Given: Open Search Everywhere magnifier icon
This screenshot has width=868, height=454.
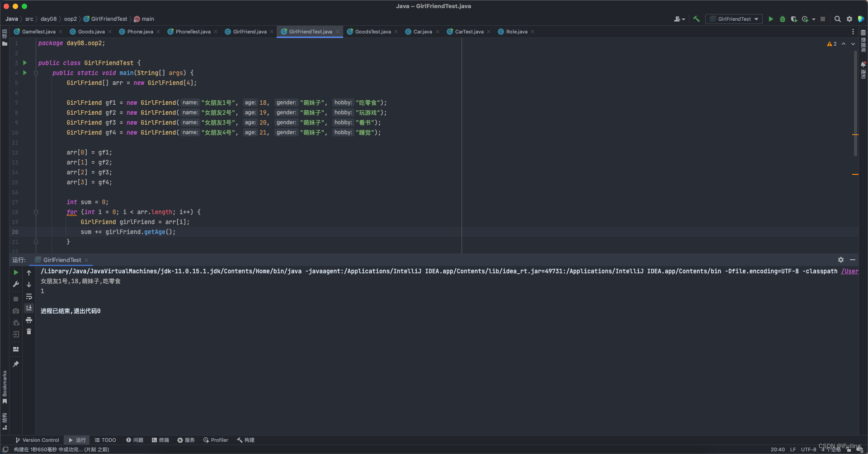Looking at the screenshot, I should coord(837,19).
